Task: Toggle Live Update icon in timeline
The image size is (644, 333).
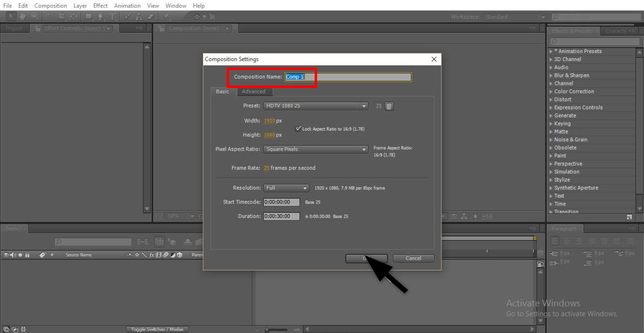Action: (x=160, y=242)
